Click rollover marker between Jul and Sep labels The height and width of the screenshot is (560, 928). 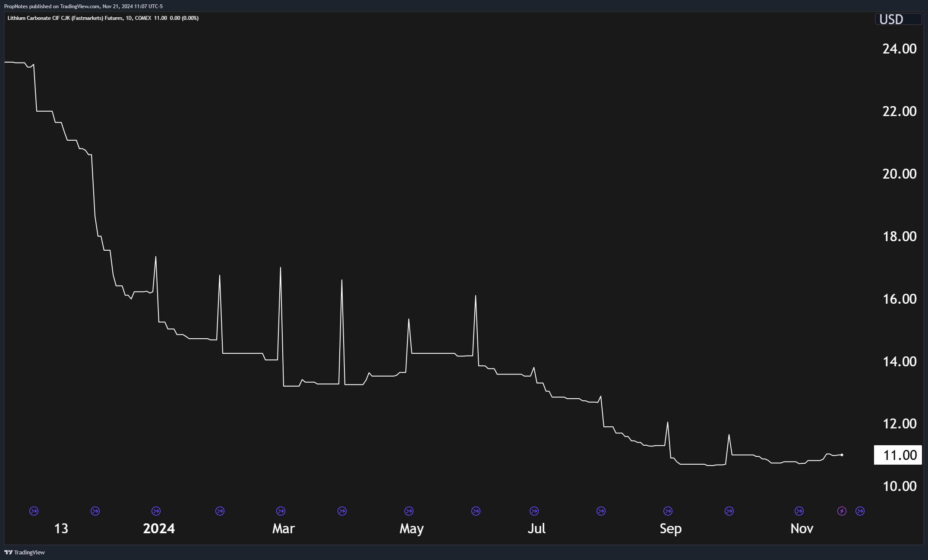pyautogui.click(x=601, y=511)
